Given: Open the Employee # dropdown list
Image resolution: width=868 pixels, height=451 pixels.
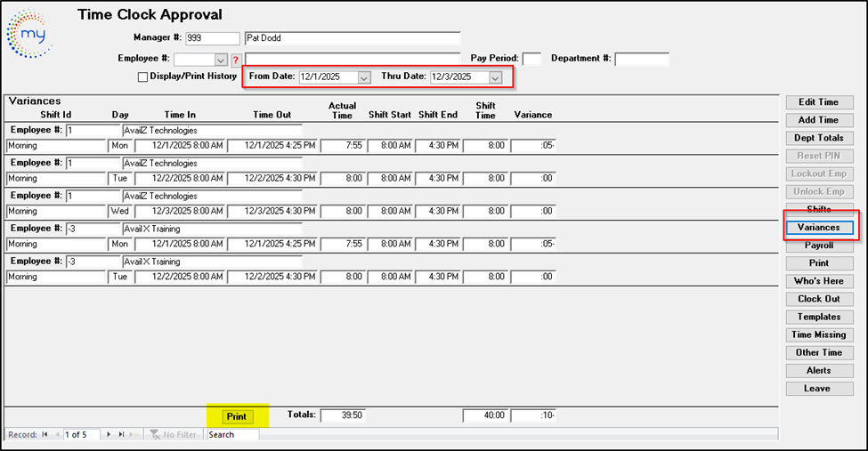Looking at the screenshot, I should [x=221, y=60].
